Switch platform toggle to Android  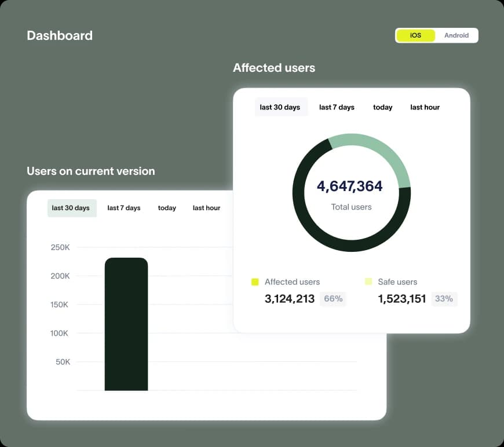(456, 35)
